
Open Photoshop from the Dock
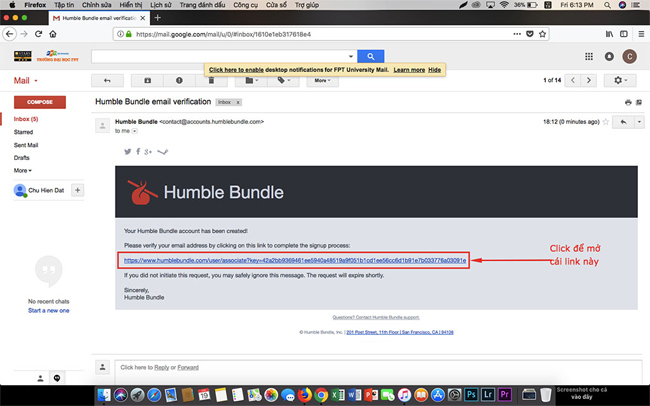pyautogui.click(x=471, y=394)
